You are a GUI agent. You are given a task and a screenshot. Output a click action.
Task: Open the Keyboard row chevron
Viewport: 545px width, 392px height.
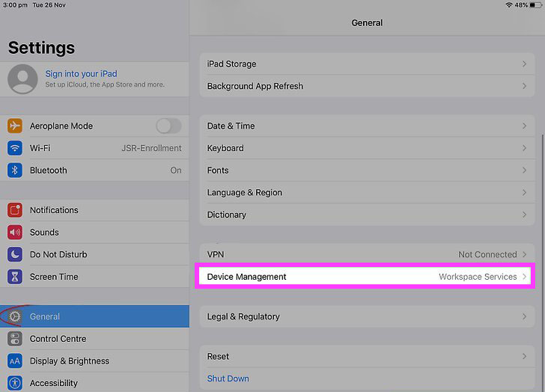point(524,148)
